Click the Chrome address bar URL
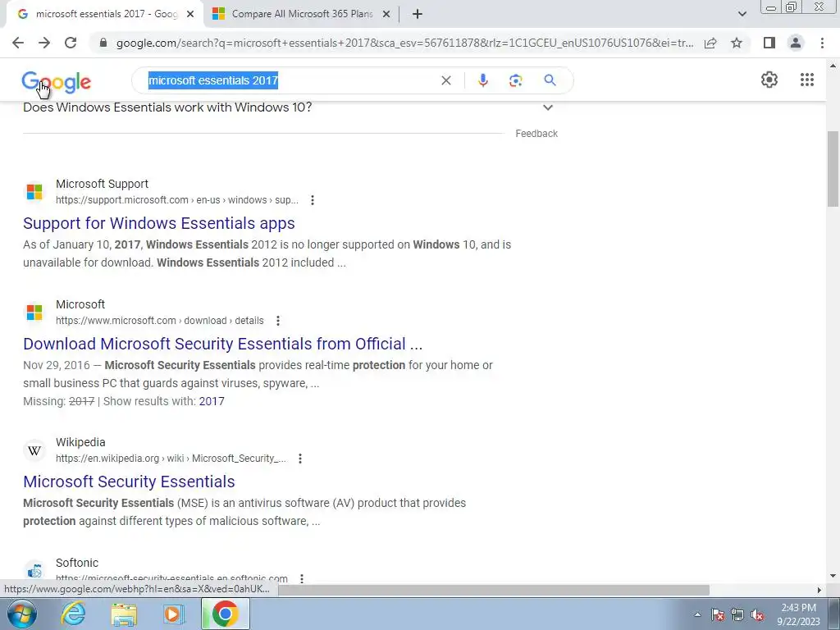The width and height of the screenshot is (840, 630). click(x=405, y=43)
